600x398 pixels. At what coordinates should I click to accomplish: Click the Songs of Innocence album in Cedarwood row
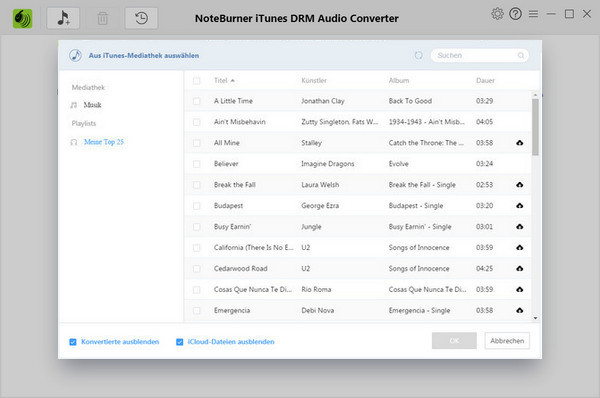419,269
